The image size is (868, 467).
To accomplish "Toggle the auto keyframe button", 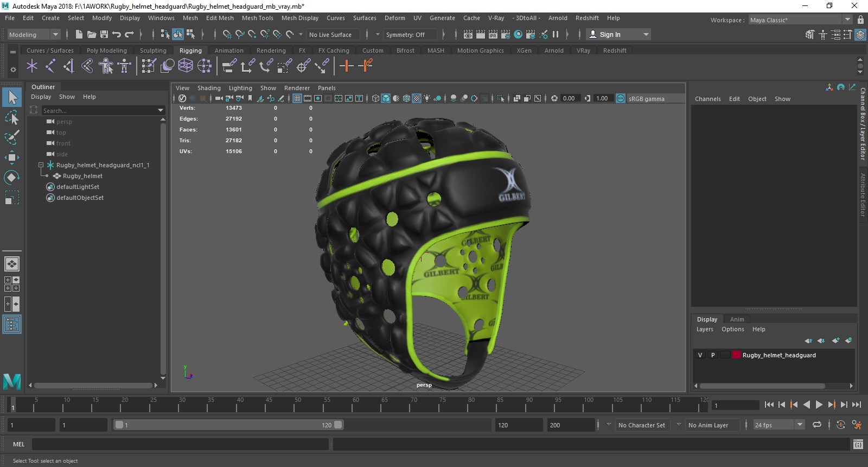I will [841, 425].
